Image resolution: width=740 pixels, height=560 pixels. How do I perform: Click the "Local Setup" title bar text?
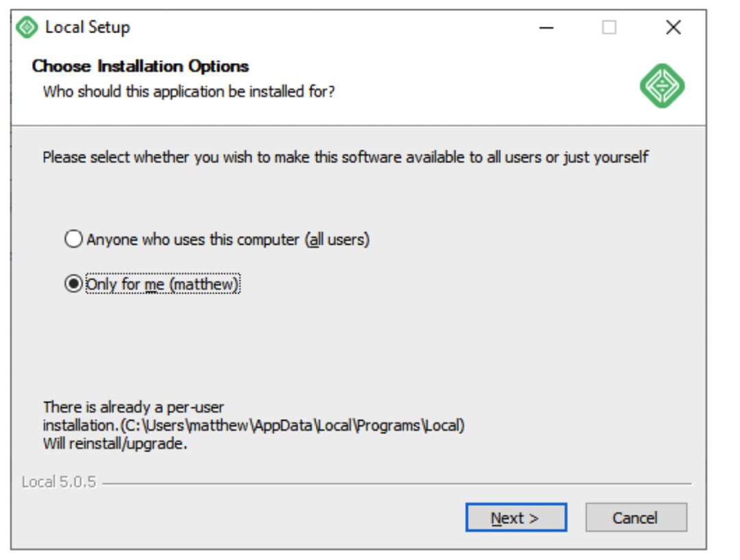(x=87, y=27)
